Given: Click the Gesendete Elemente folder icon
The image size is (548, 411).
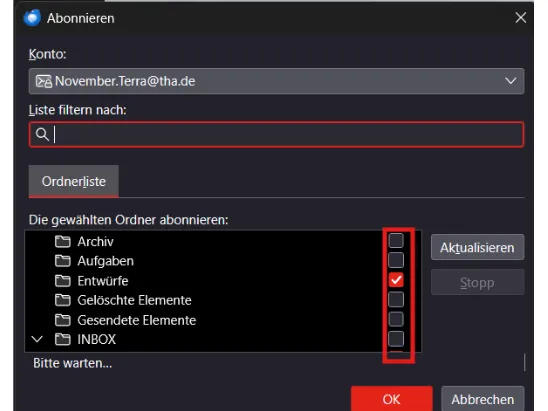Looking at the screenshot, I should click(x=63, y=320).
